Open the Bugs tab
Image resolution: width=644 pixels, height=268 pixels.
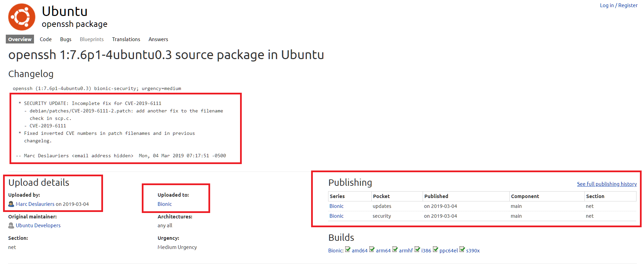66,39
